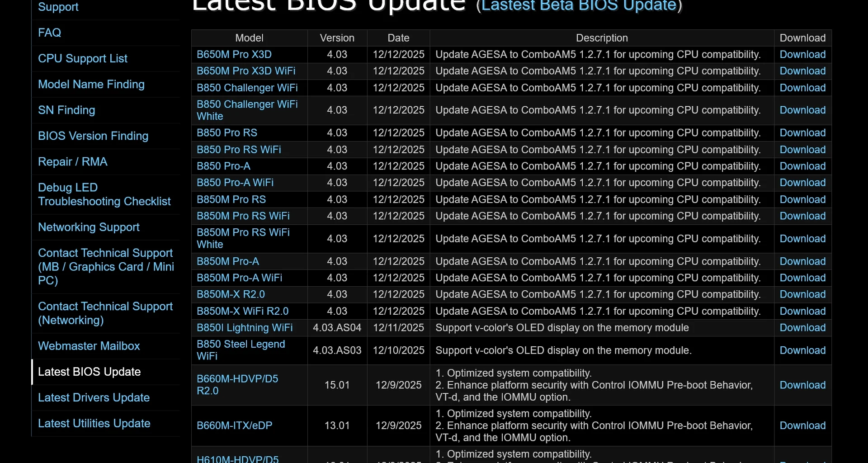Download BIOS for B850 Pro RS WiFi
The height and width of the screenshot is (463, 868).
pyautogui.click(x=802, y=149)
